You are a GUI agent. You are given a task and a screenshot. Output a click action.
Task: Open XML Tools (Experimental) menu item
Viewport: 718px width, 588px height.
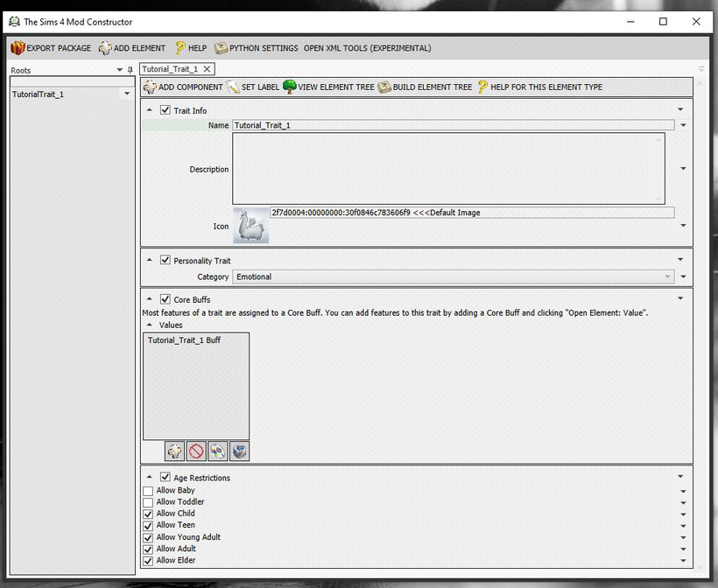(367, 48)
